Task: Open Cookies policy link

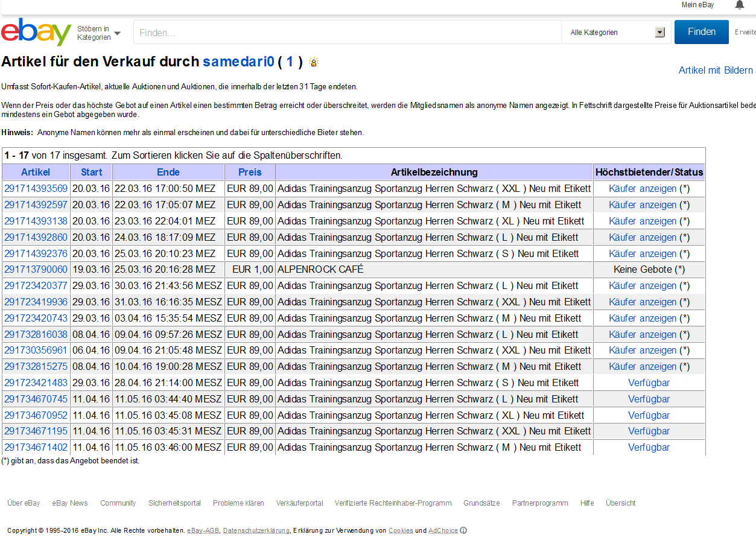Action: (x=401, y=530)
